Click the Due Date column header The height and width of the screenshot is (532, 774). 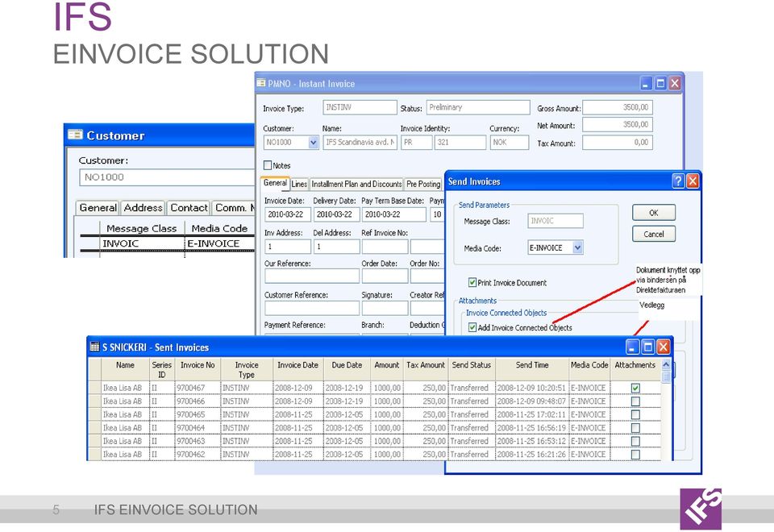(x=347, y=369)
